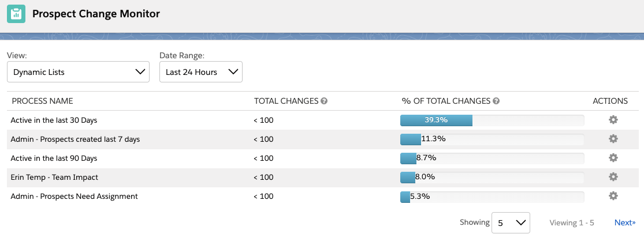Go to the Next page of results
This screenshot has width=644, height=234.
coord(624,222)
